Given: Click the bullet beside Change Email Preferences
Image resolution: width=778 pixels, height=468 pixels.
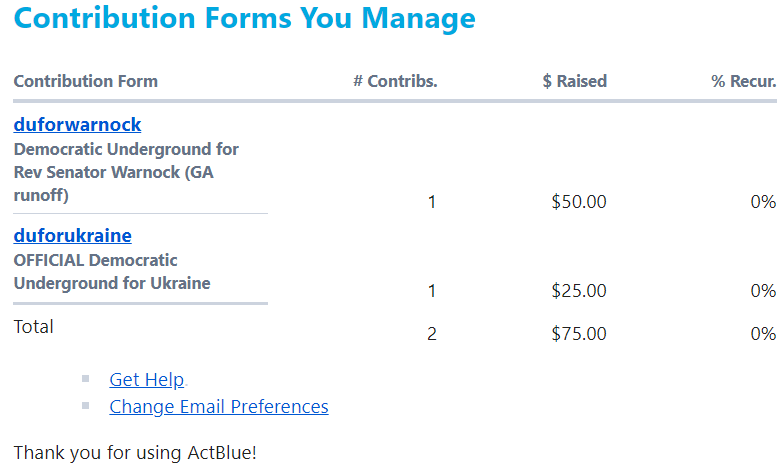Looking at the screenshot, I should 86,406.
